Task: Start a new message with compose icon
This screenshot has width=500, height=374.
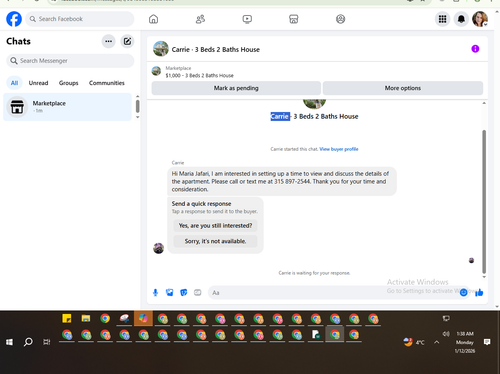Action: click(127, 41)
